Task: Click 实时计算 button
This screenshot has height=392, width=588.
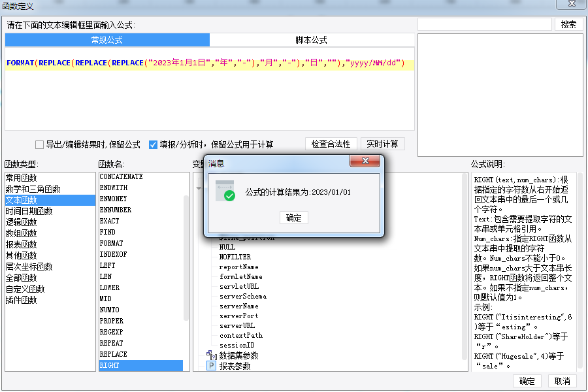Action: pyautogui.click(x=382, y=144)
